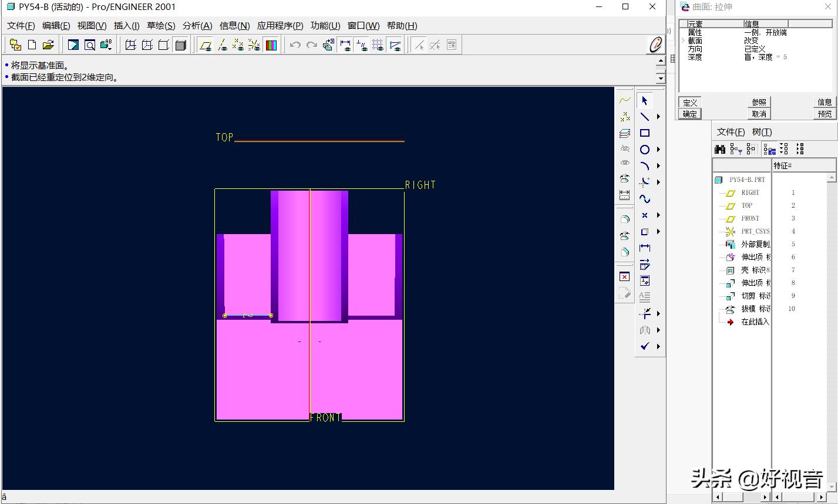Open the 分析(A) menu

click(x=197, y=26)
